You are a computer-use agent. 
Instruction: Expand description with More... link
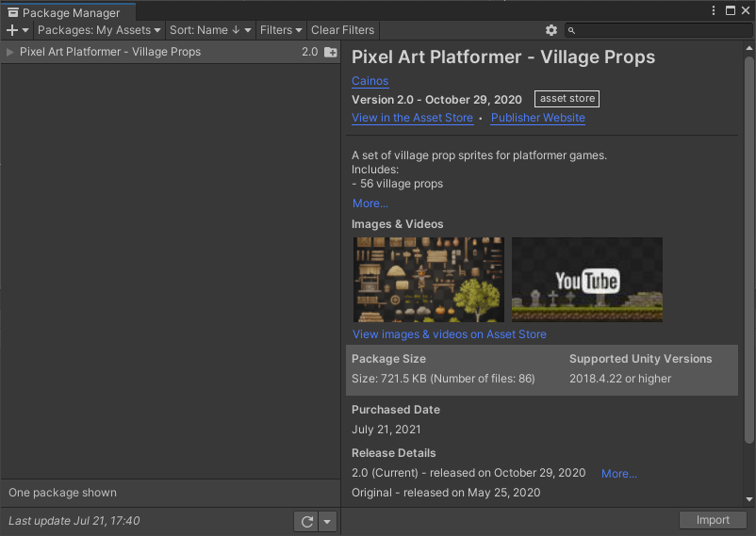point(370,203)
